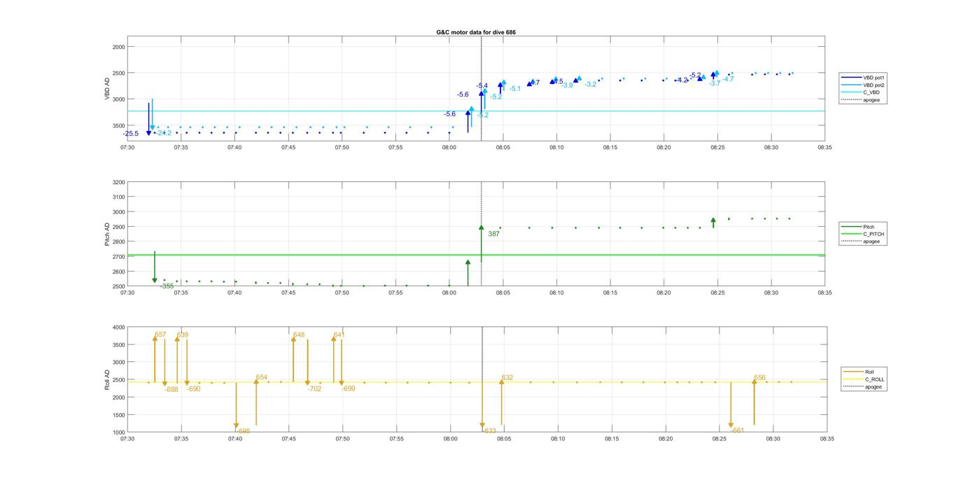
Task: Click the '08:00' tick under the Pitch plot
Action: click(449, 293)
